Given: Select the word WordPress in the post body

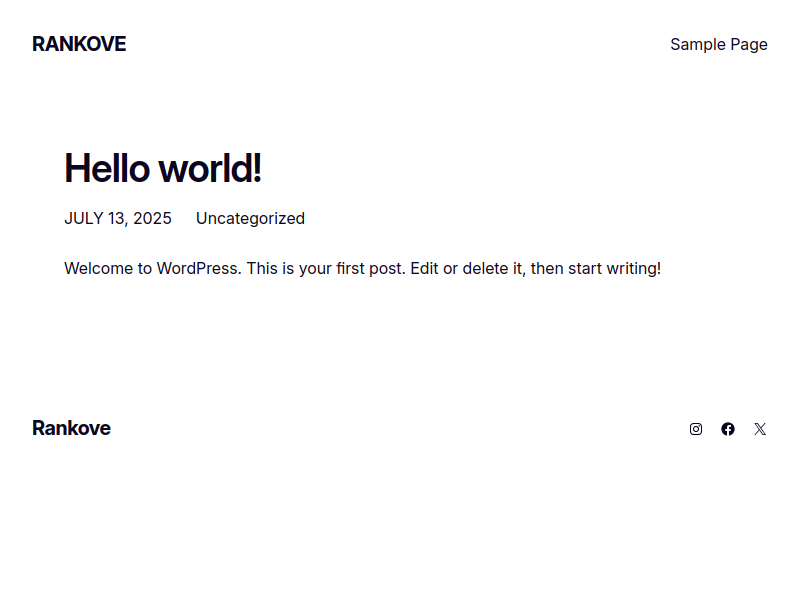Looking at the screenshot, I should tap(199, 268).
